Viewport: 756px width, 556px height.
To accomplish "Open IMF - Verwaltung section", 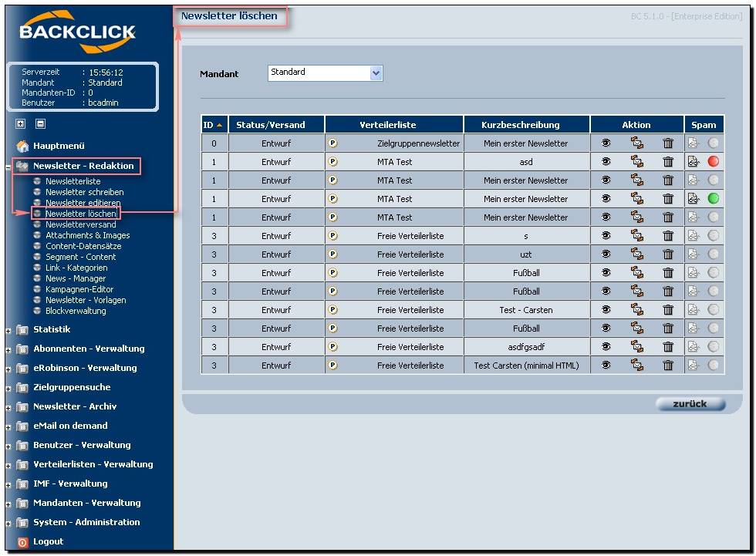I will pyautogui.click(x=70, y=484).
